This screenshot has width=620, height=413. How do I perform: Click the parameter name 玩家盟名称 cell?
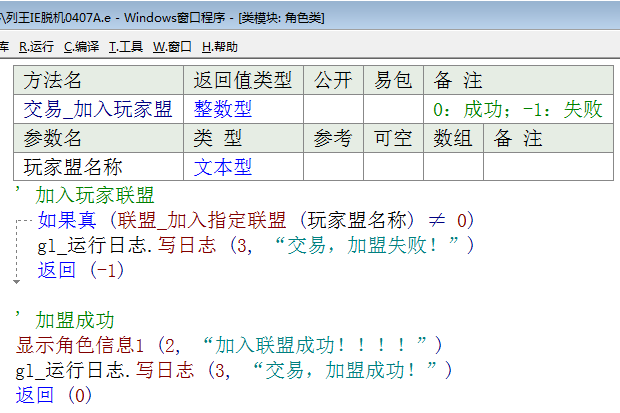(99, 167)
